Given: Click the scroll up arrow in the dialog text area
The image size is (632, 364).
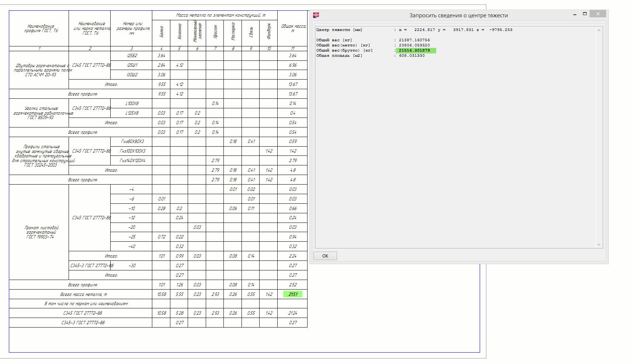Looking at the screenshot, I should (x=599, y=30).
